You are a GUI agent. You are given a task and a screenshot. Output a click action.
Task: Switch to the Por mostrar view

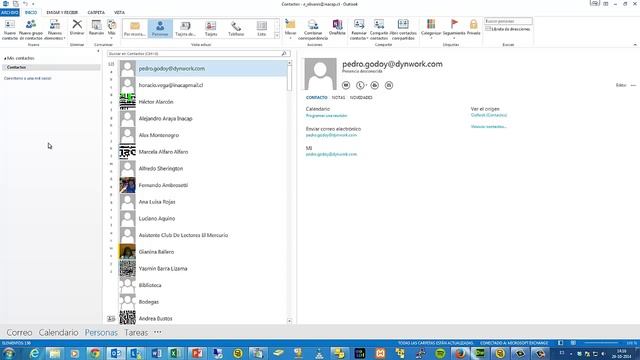coord(135,29)
